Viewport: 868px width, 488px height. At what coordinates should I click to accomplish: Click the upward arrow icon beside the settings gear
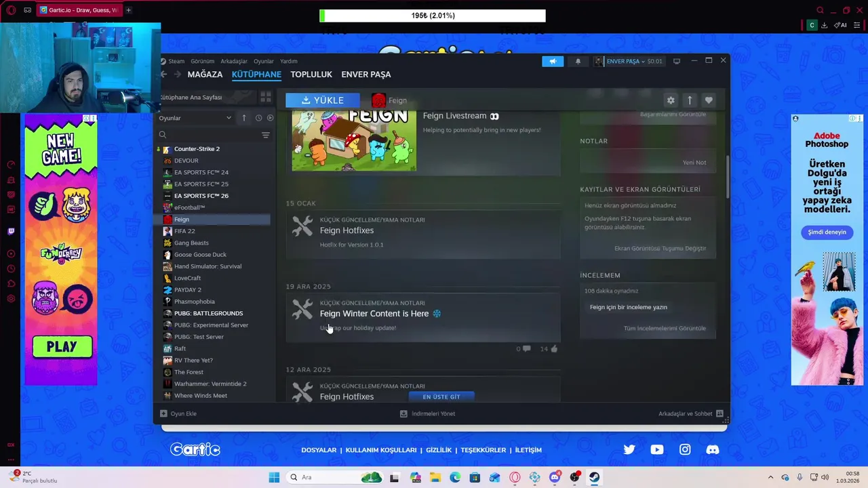tap(690, 100)
